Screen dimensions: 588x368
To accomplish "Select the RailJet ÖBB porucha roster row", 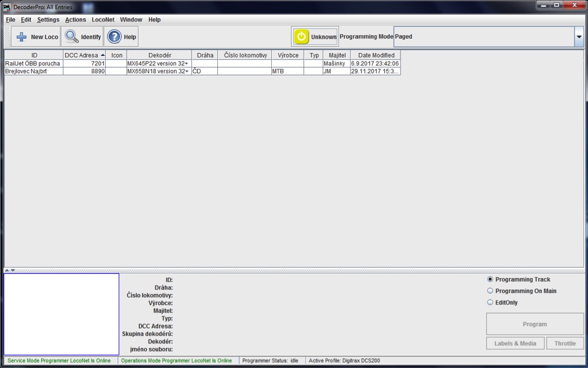I will (x=33, y=64).
